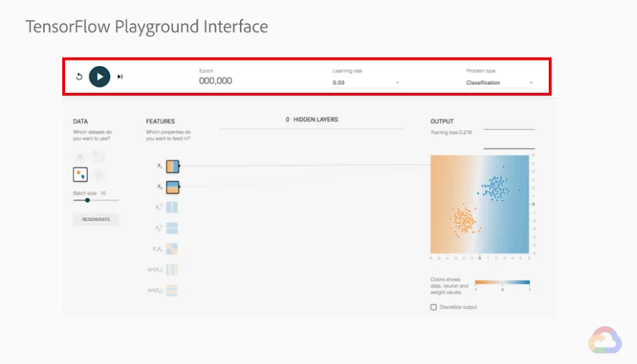Start training with the play button
Image resolution: width=637 pixels, height=364 pixels.
point(99,76)
